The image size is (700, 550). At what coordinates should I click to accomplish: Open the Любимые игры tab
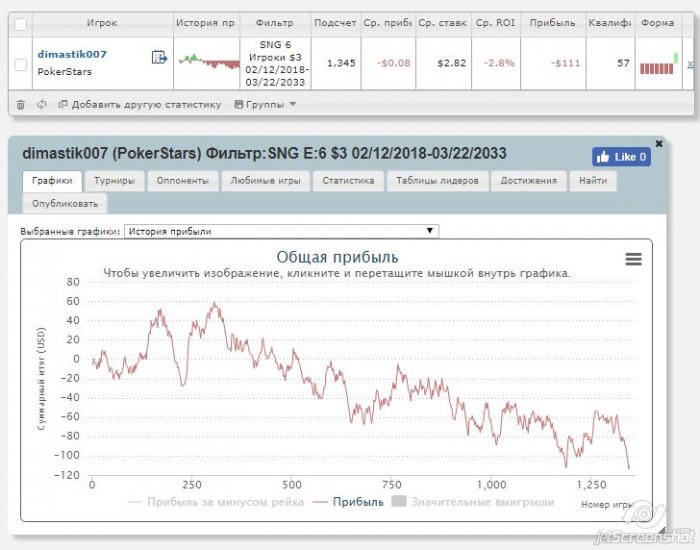pos(265,181)
